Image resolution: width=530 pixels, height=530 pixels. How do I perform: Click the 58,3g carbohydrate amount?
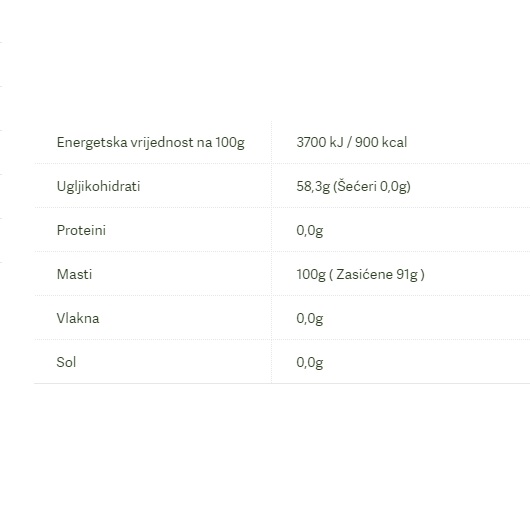coord(313,187)
